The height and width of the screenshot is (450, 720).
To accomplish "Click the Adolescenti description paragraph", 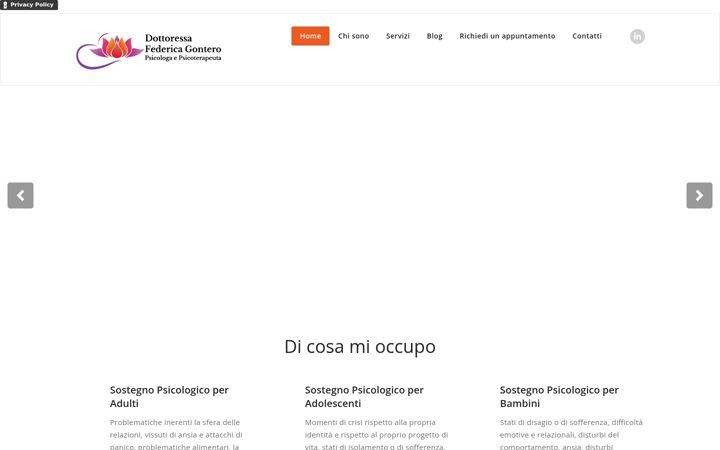I will click(377, 434).
